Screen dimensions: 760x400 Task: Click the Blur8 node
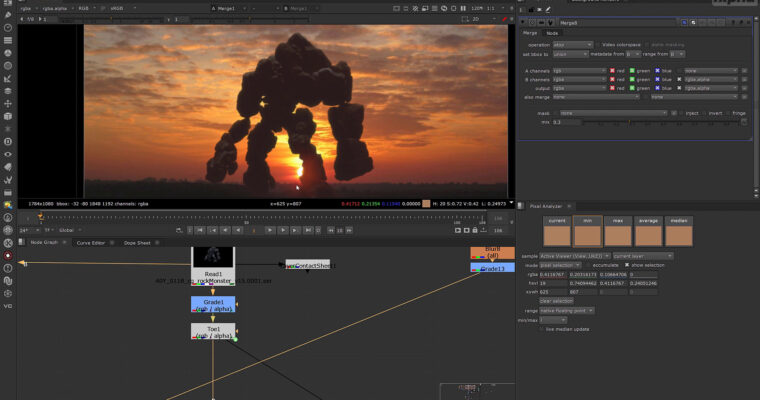click(x=493, y=253)
